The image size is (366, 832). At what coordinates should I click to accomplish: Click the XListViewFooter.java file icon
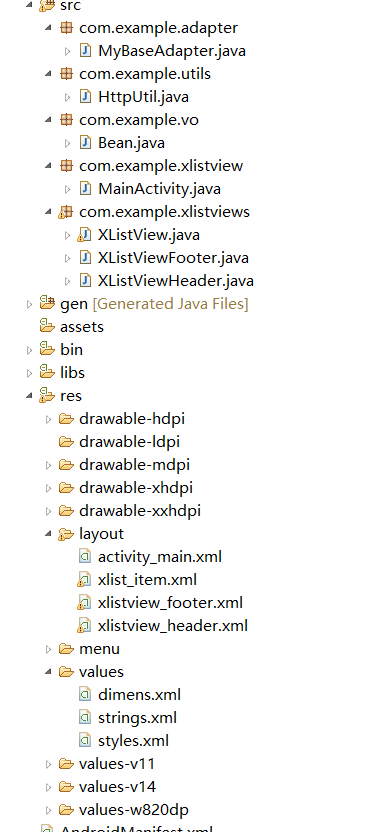click(85, 258)
